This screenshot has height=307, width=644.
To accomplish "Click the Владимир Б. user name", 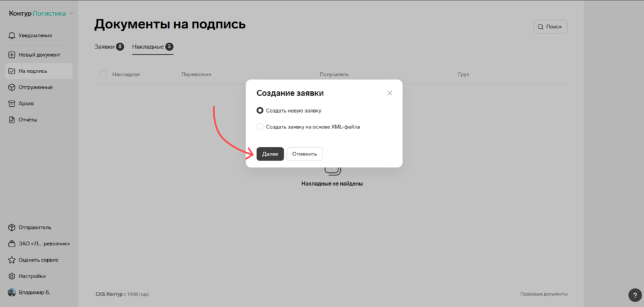I will [x=34, y=293].
